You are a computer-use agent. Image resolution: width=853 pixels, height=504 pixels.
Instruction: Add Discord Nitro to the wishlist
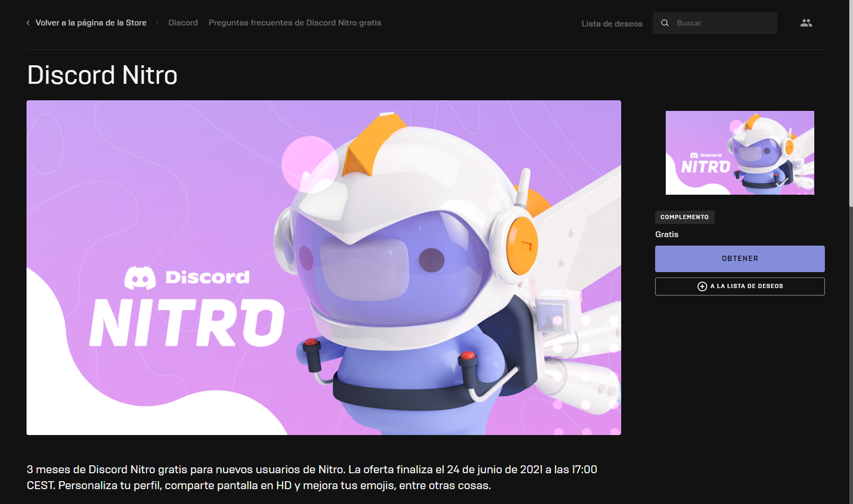click(739, 286)
